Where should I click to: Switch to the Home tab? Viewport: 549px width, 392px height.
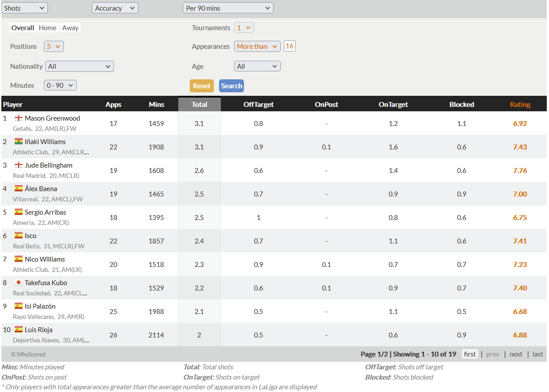tap(47, 27)
